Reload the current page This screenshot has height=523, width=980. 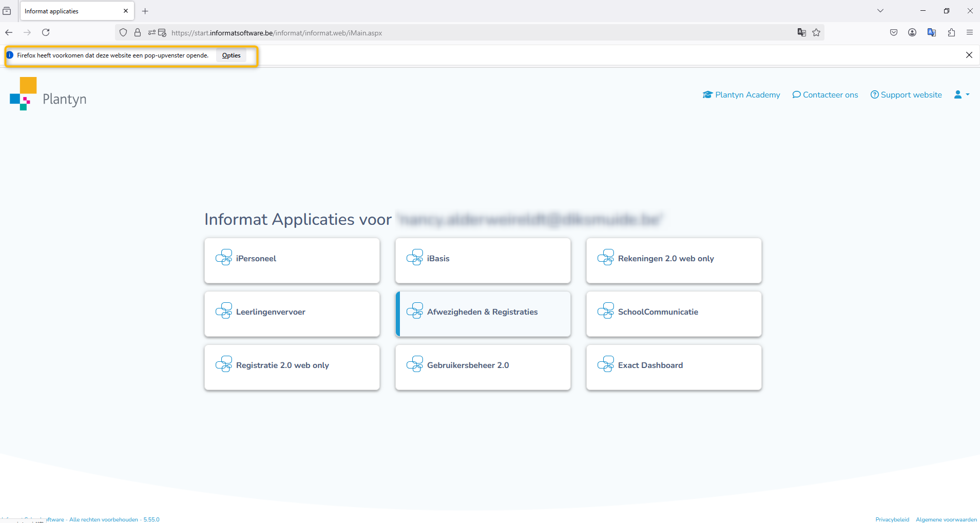click(x=46, y=32)
